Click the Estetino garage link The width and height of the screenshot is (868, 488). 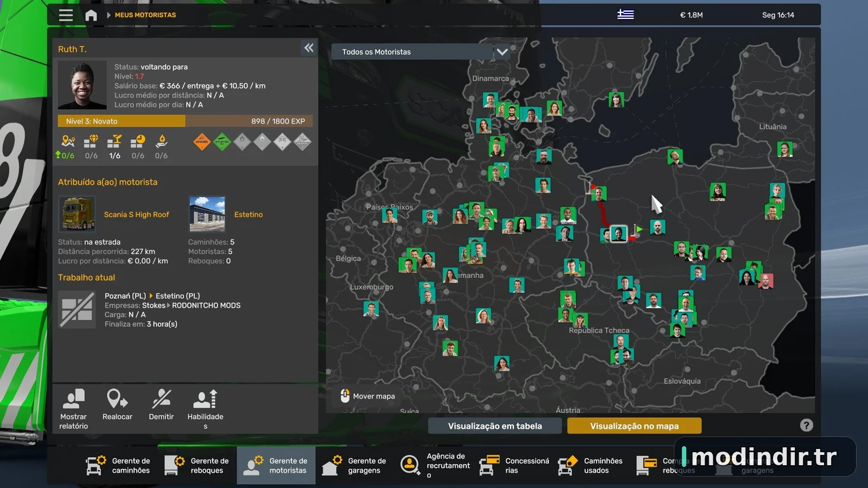pyautogui.click(x=248, y=215)
